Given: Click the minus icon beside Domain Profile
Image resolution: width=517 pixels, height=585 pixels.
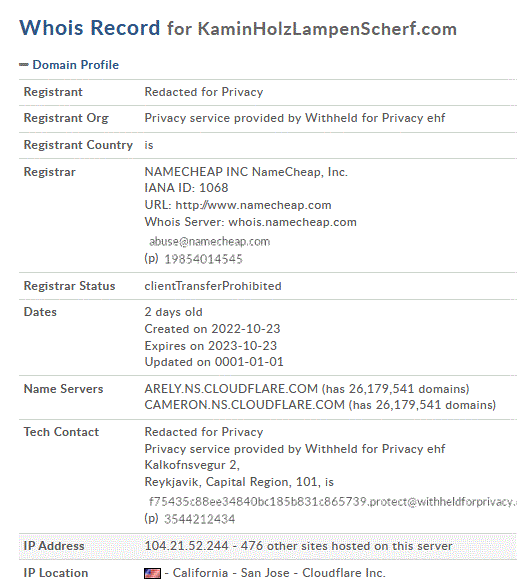Looking at the screenshot, I should (x=24, y=65).
